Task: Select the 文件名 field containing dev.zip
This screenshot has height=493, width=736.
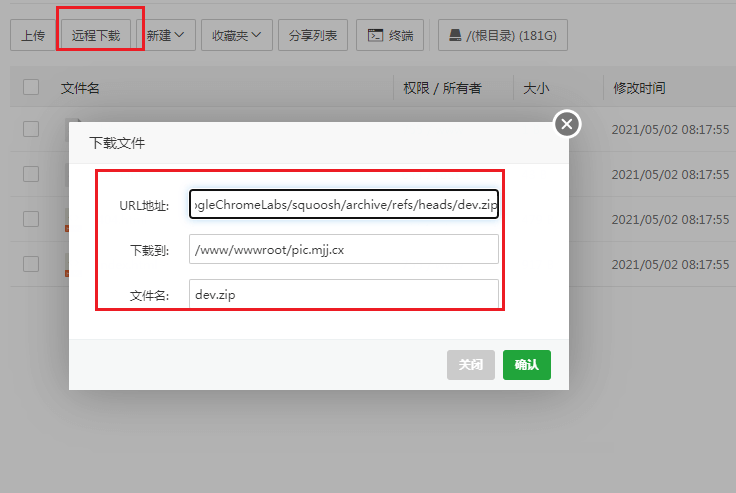Action: [x=343, y=294]
